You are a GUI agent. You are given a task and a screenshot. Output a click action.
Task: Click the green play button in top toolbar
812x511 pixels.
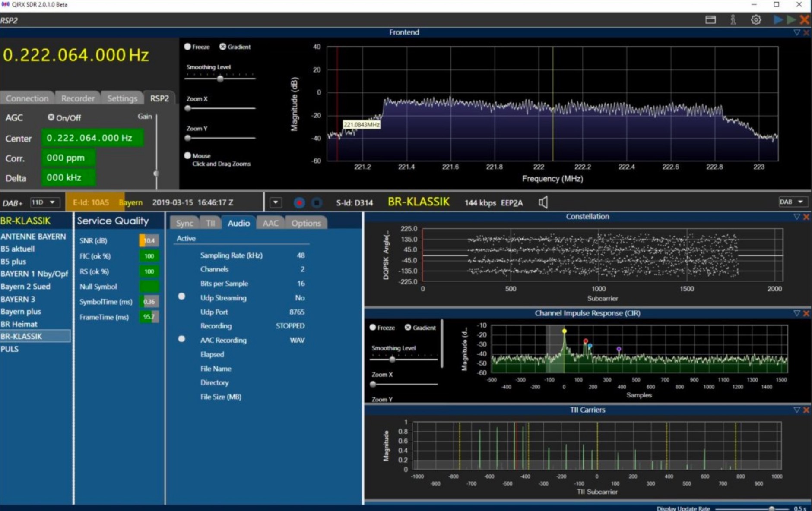pos(791,20)
